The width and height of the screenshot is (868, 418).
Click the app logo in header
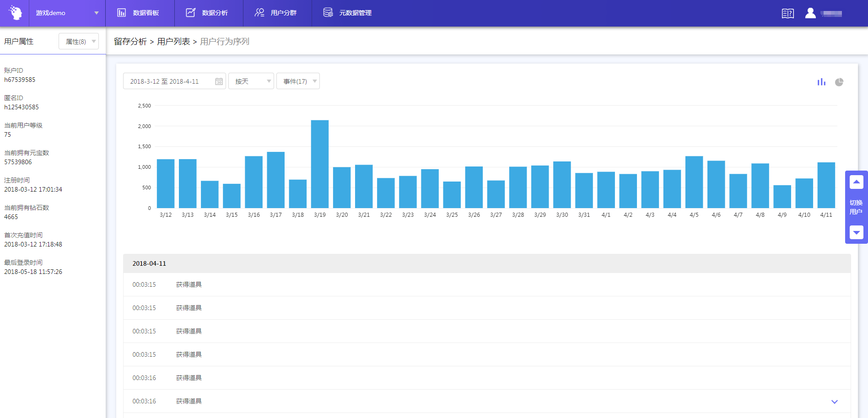pos(15,13)
